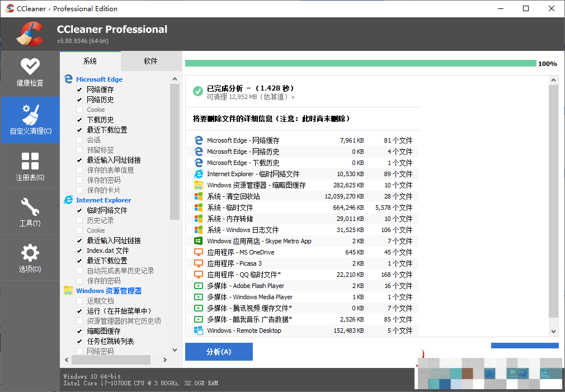Screen dimensions: 565x392
Task: Click the media icon on the Windows Media Player row
Action: [x=198, y=296]
